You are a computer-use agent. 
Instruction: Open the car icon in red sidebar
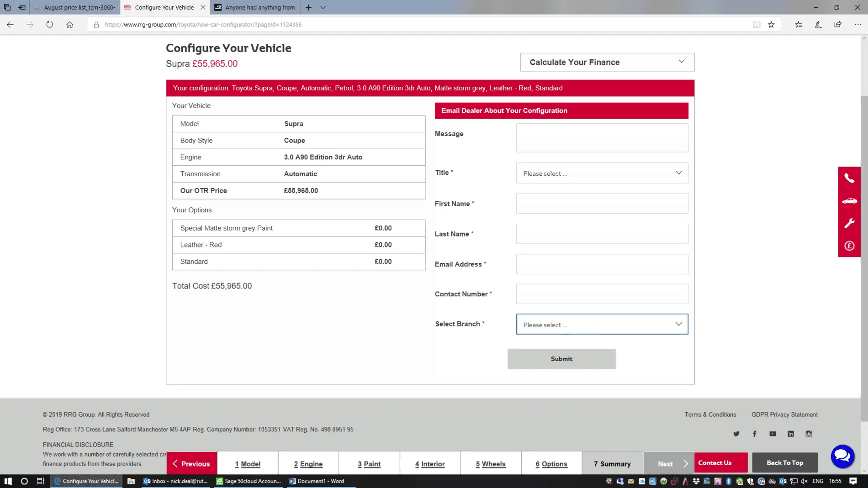[x=849, y=201]
